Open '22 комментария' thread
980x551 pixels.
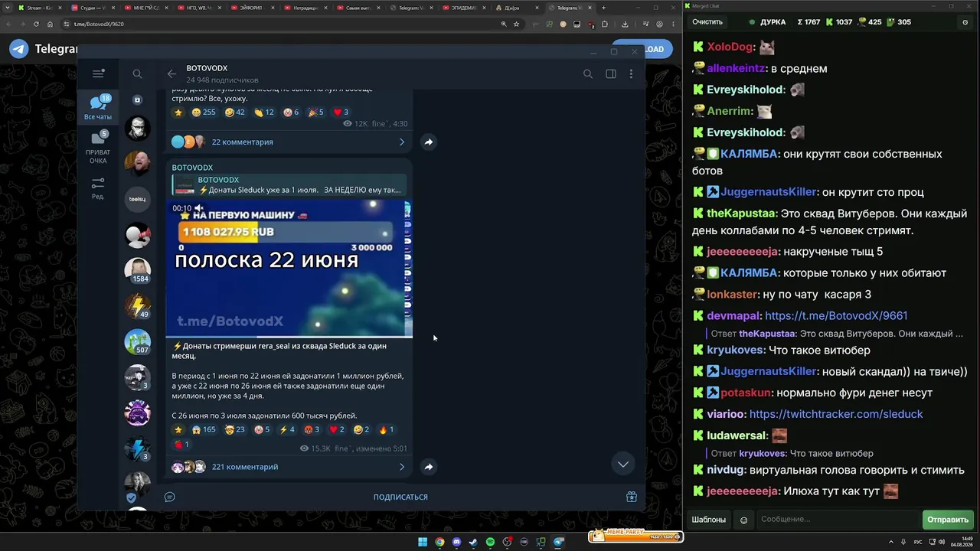(242, 142)
